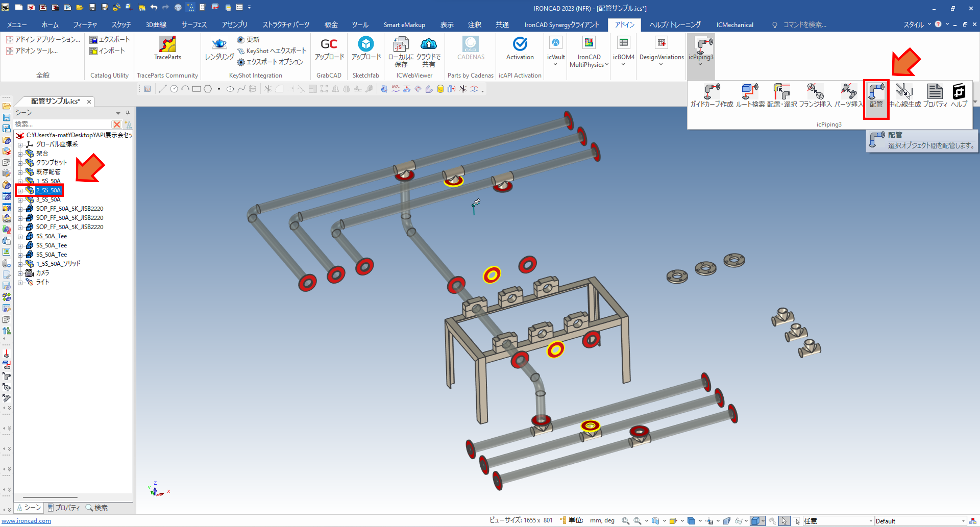The width and height of the screenshot is (980, 527).
Task: Expand the クランプセット tree node
Action: (20, 163)
